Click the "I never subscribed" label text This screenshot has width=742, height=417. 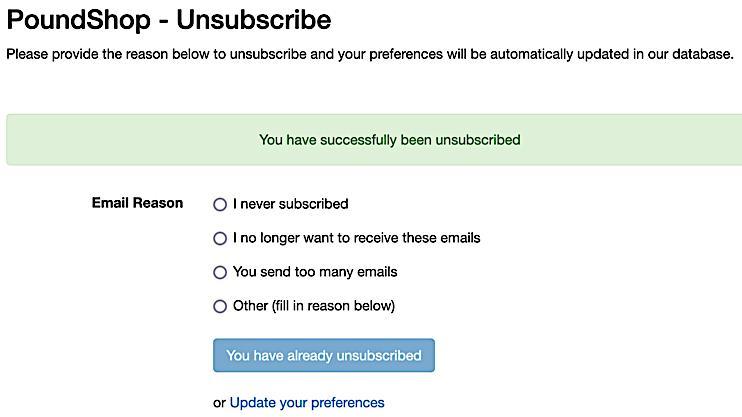tap(290, 204)
